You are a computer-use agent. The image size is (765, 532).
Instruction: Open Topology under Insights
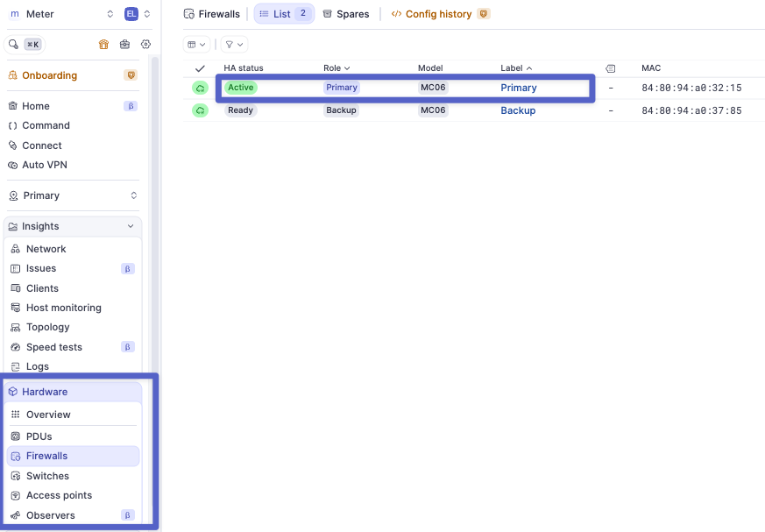point(47,327)
